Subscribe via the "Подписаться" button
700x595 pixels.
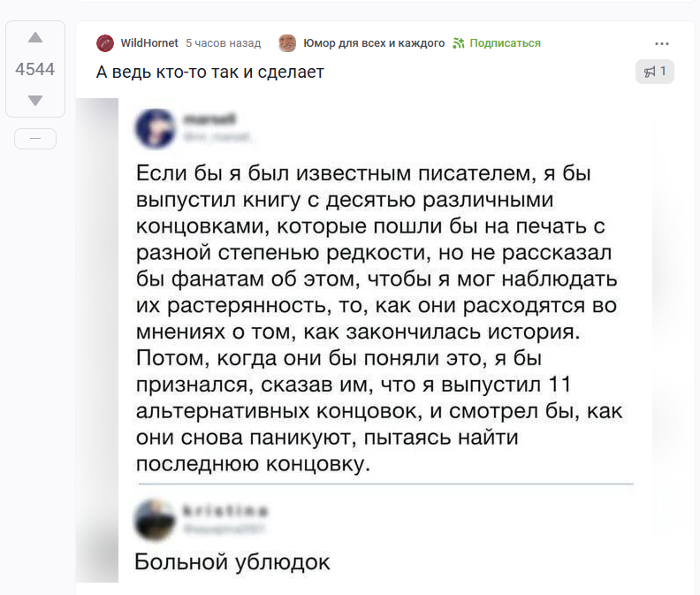point(505,43)
